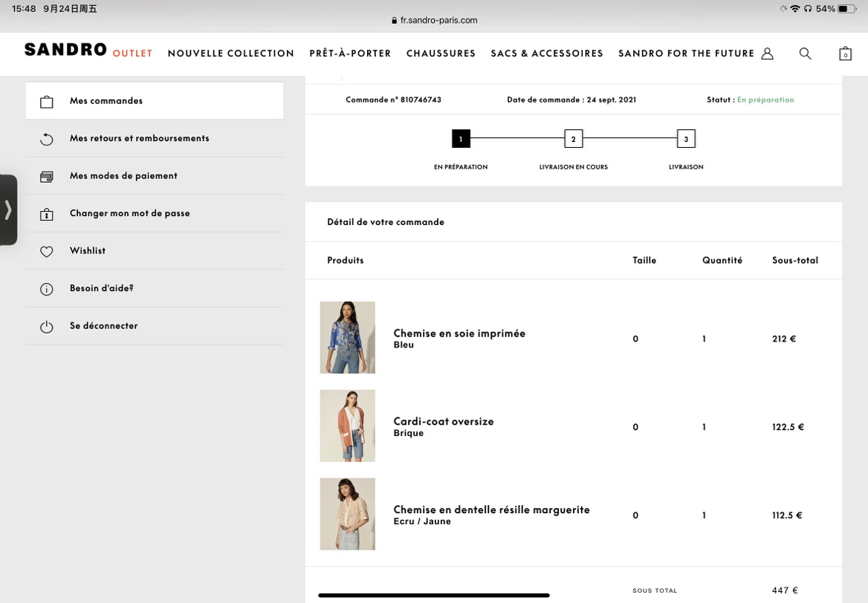Open the Nouvelle Collection menu
The height and width of the screenshot is (603, 868).
[231, 53]
